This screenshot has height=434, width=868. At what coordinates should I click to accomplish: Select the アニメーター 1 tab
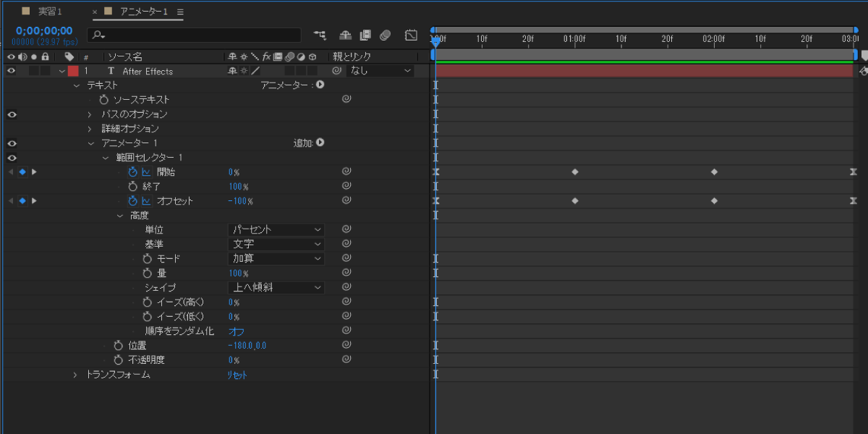tap(142, 12)
